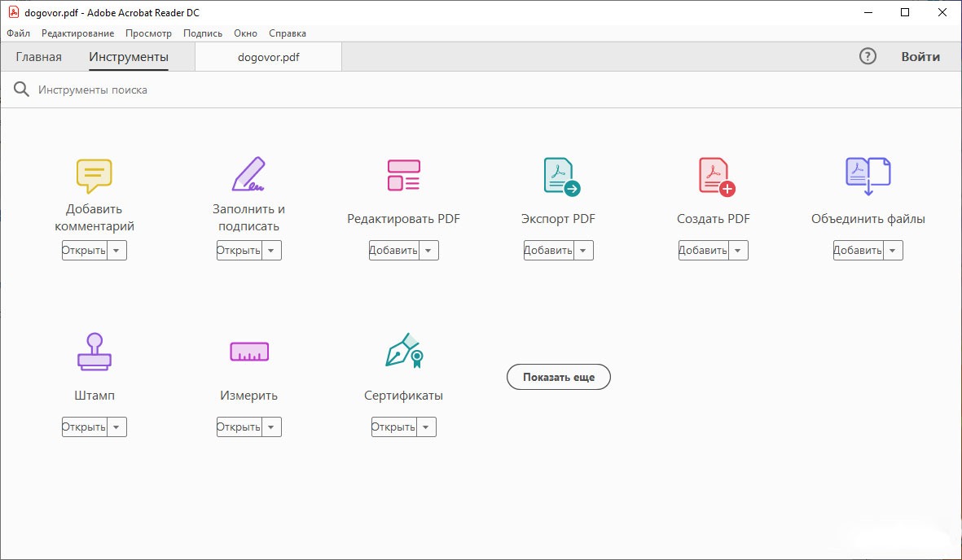This screenshot has height=560, width=962.
Task: Open the Export PDF tool icon
Action: point(560,176)
